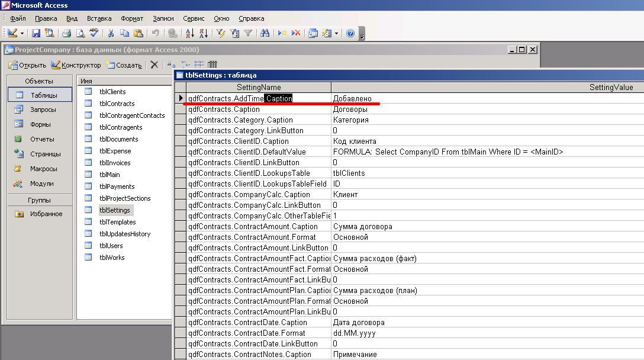Click Filter by Selection icon
Screen dimensions: 644x360
pyautogui.click(x=221, y=34)
